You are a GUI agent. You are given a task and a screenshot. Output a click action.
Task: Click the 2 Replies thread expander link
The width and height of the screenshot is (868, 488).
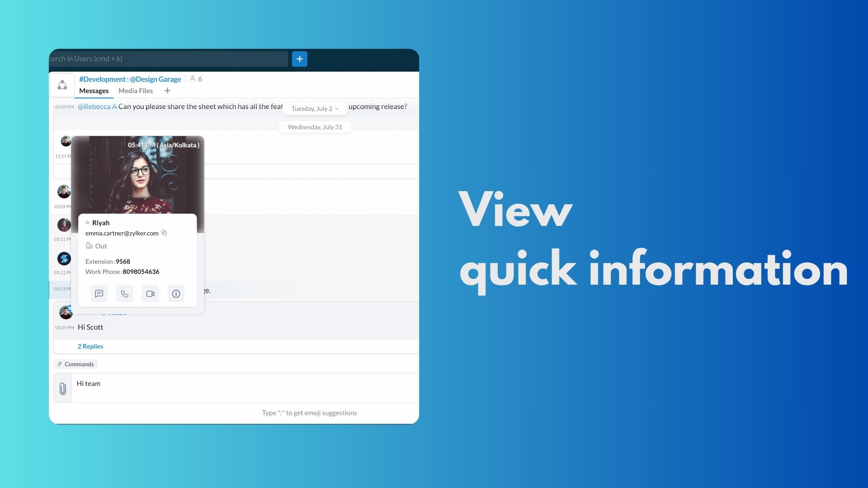(90, 346)
